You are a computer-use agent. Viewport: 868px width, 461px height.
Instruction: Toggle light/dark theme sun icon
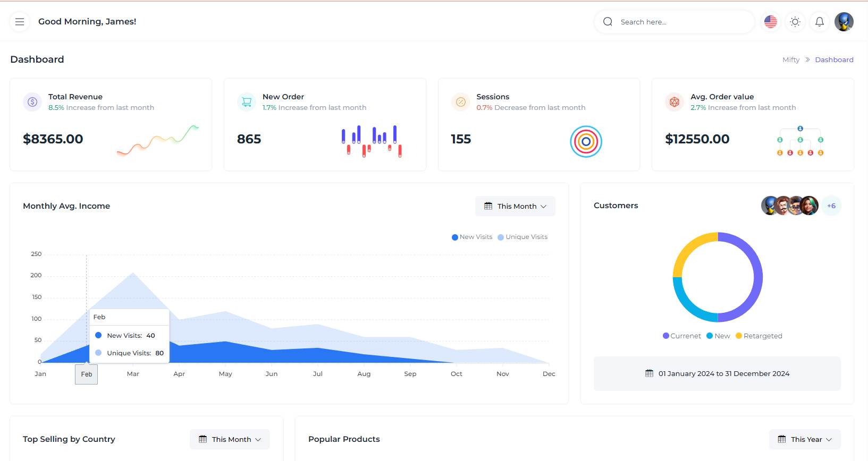[795, 22]
